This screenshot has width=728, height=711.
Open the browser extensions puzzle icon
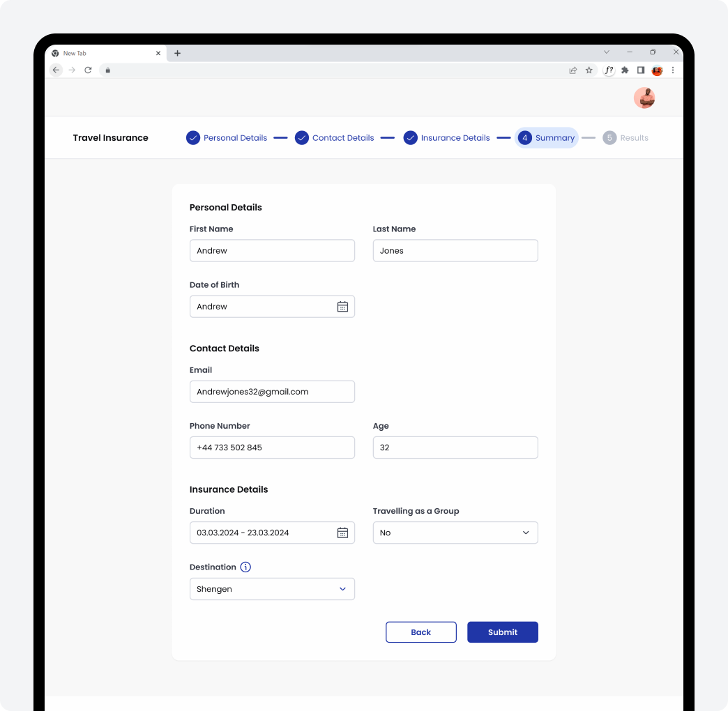624,70
